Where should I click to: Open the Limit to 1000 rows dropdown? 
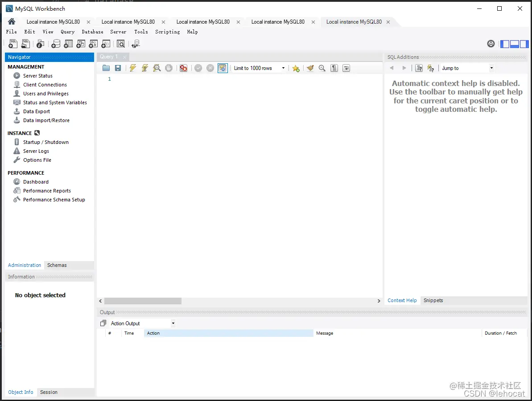tap(260, 68)
